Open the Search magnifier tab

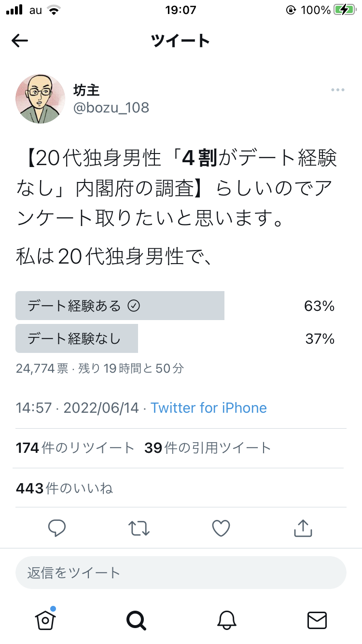click(136, 619)
